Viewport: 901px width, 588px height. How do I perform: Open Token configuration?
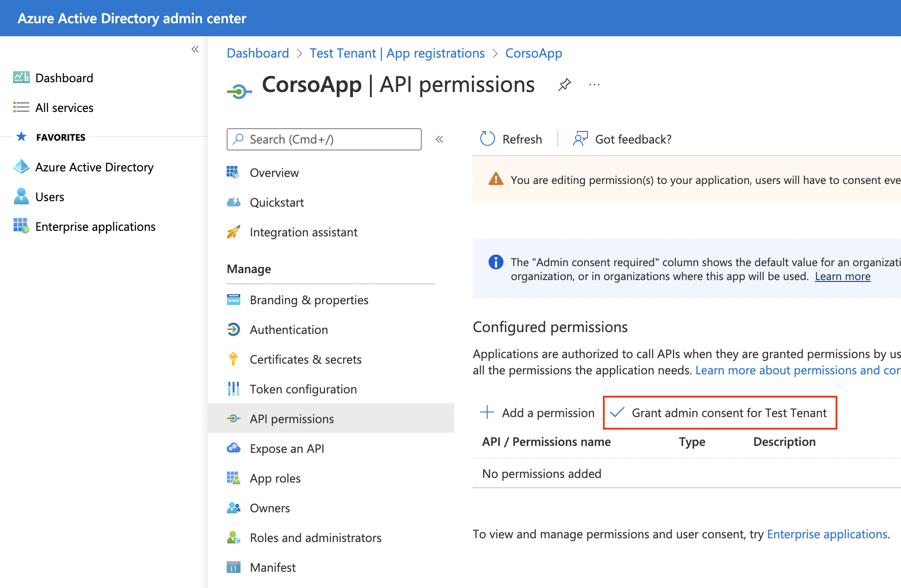303,389
